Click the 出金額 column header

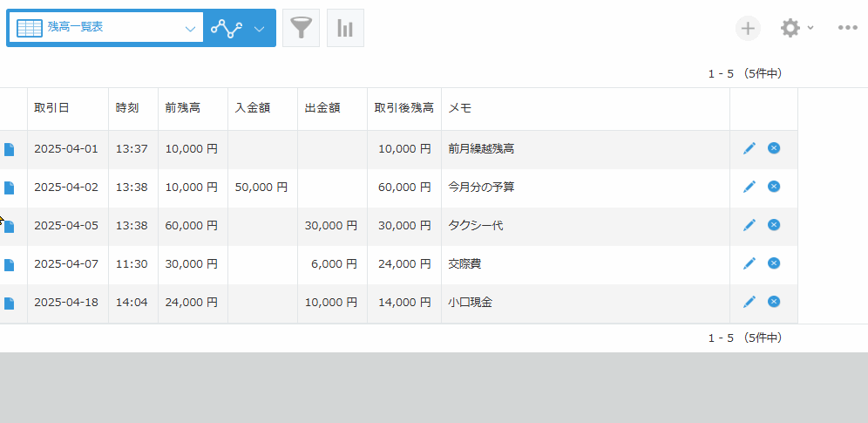[x=322, y=108]
